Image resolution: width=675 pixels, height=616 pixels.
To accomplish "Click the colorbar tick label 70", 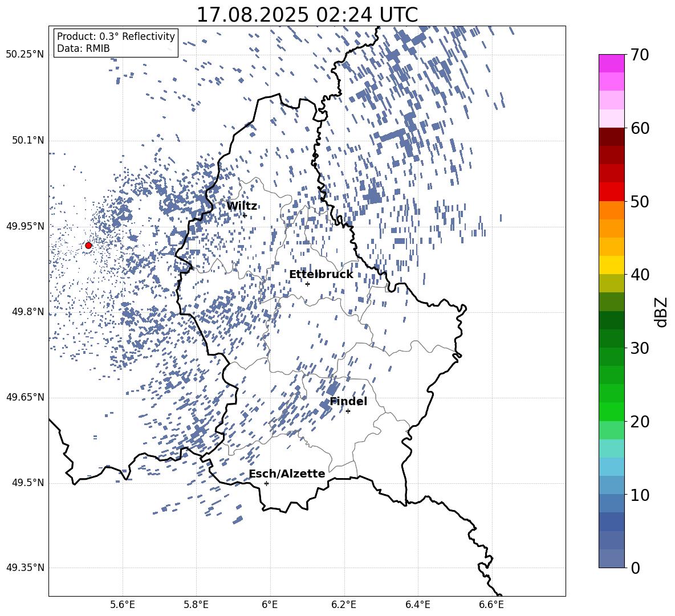I will pos(640,55).
